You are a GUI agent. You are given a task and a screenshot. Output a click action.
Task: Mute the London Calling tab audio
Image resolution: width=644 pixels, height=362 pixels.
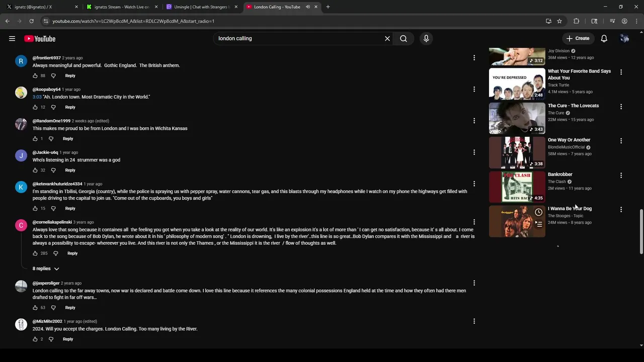coord(307,7)
